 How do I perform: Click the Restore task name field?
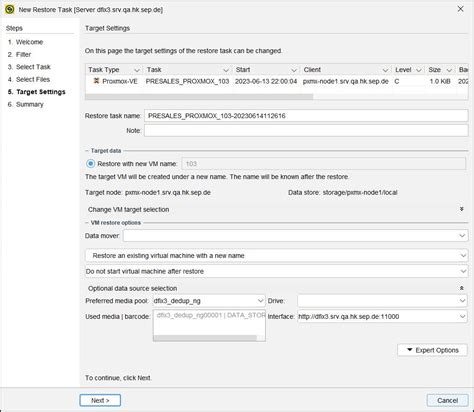pyautogui.click(x=306, y=116)
